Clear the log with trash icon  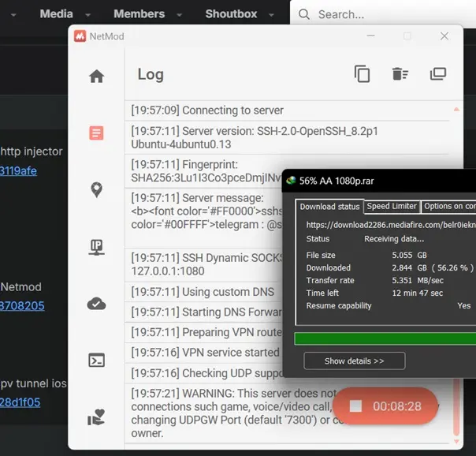click(400, 74)
